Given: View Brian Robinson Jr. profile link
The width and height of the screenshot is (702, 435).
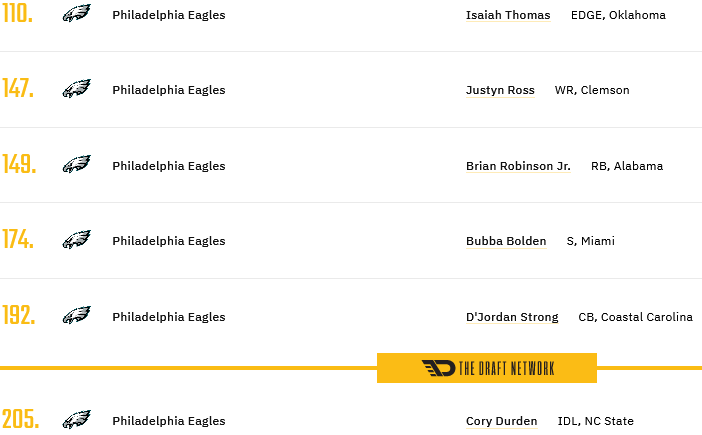Looking at the screenshot, I should (518, 166).
